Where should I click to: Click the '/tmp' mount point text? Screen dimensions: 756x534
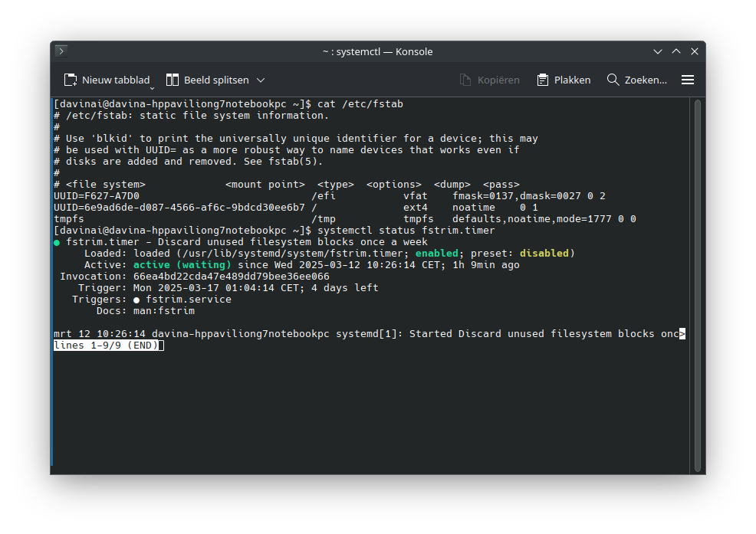324,219
